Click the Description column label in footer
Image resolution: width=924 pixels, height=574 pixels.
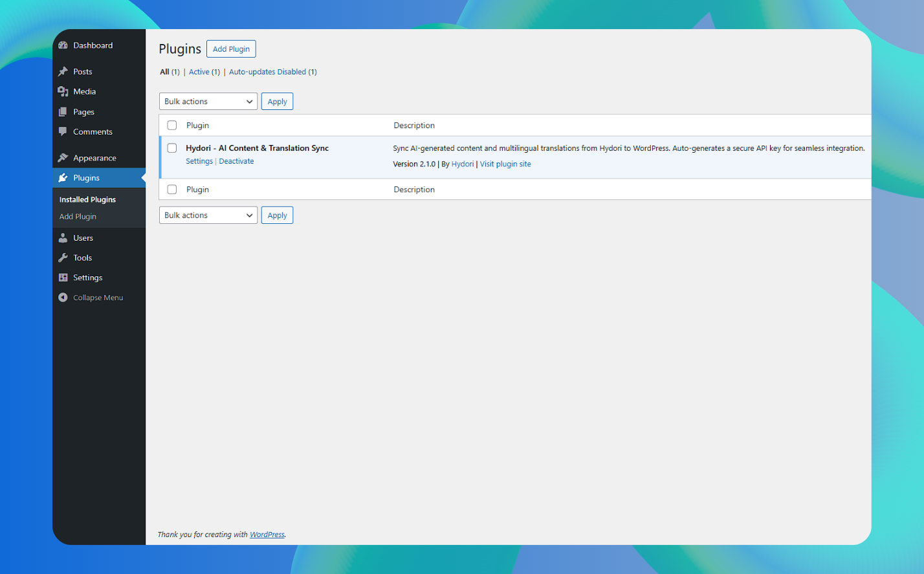click(414, 190)
